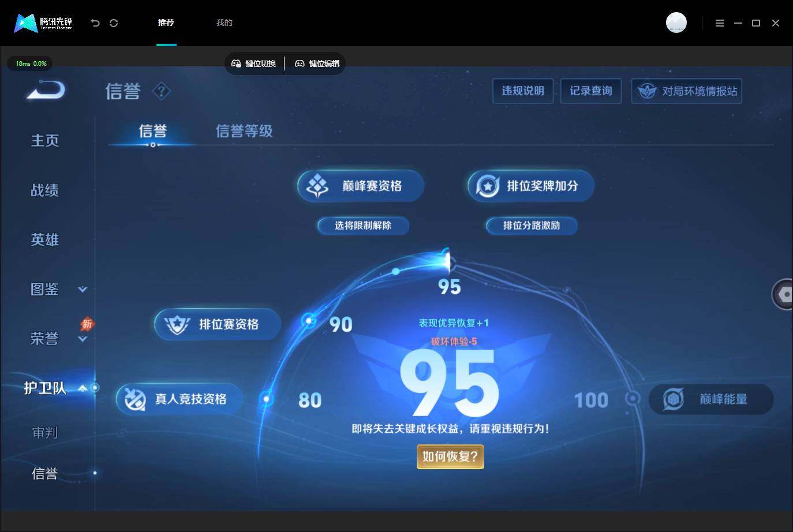The height and width of the screenshot is (532, 793).
Task: Go back with the undo arrow icon
Action: point(95,23)
